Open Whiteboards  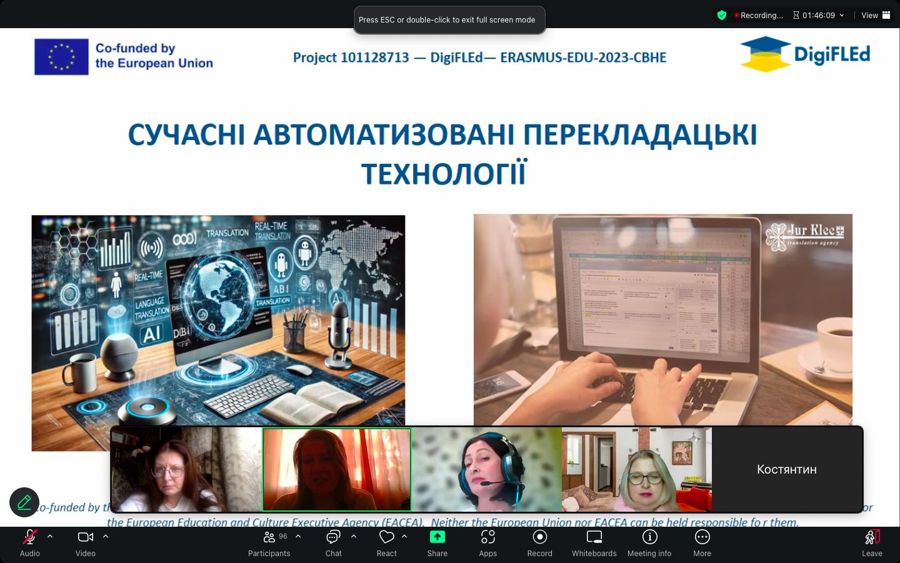click(x=594, y=538)
